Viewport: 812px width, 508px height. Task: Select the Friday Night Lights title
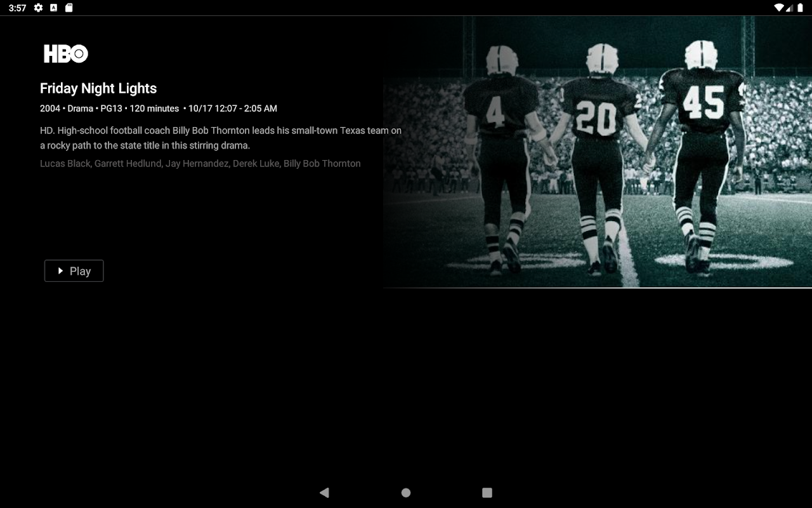[98, 88]
